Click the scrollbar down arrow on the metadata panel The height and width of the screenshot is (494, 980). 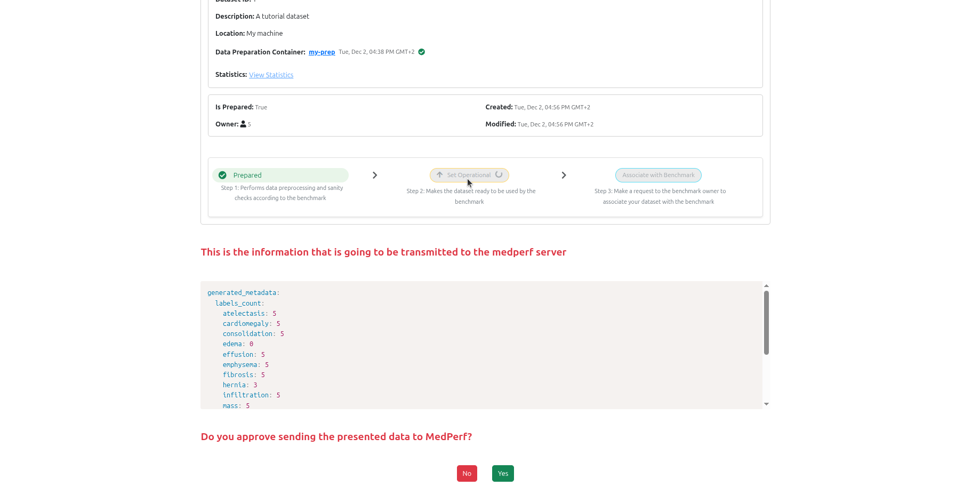point(766,404)
